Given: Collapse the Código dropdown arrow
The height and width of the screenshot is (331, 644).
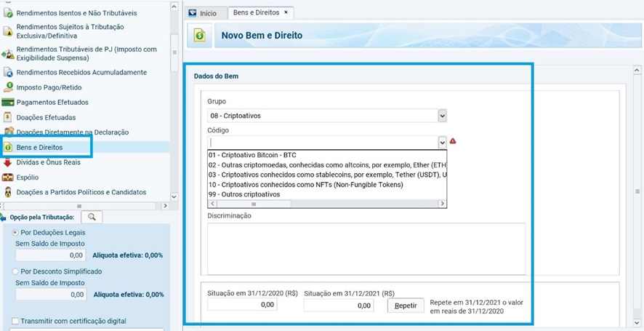Looking at the screenshot, I should pos(442,142).
